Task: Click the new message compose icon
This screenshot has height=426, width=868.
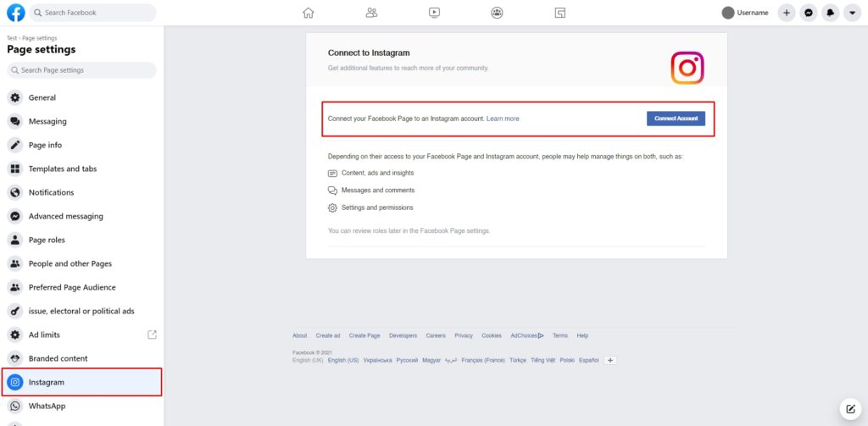Action: coord(850,409)
